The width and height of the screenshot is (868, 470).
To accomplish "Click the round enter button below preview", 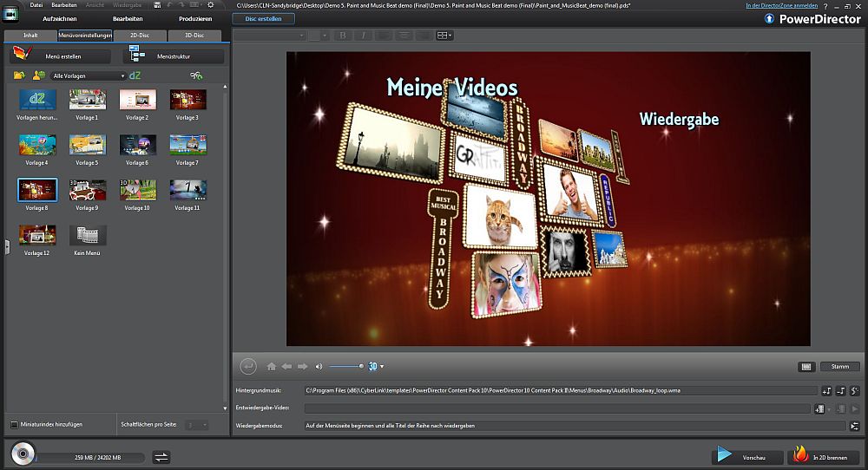I will click(x=248, y=366).
